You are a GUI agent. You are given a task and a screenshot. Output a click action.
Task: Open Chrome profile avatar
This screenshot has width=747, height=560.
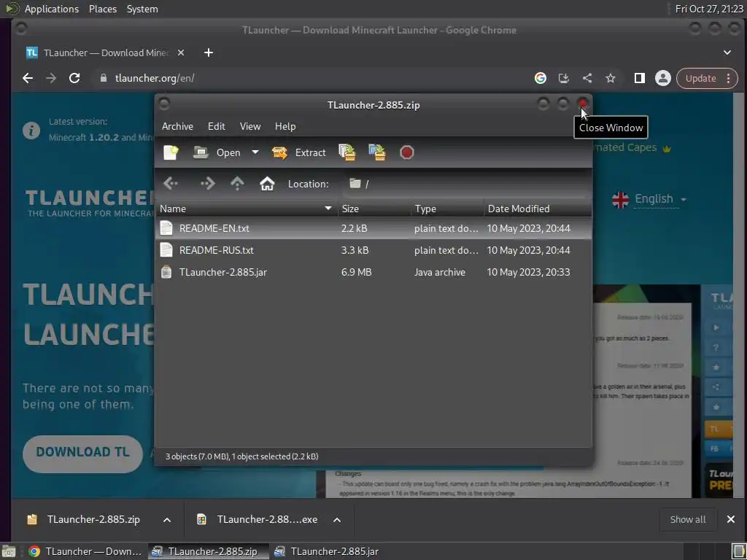662,78
